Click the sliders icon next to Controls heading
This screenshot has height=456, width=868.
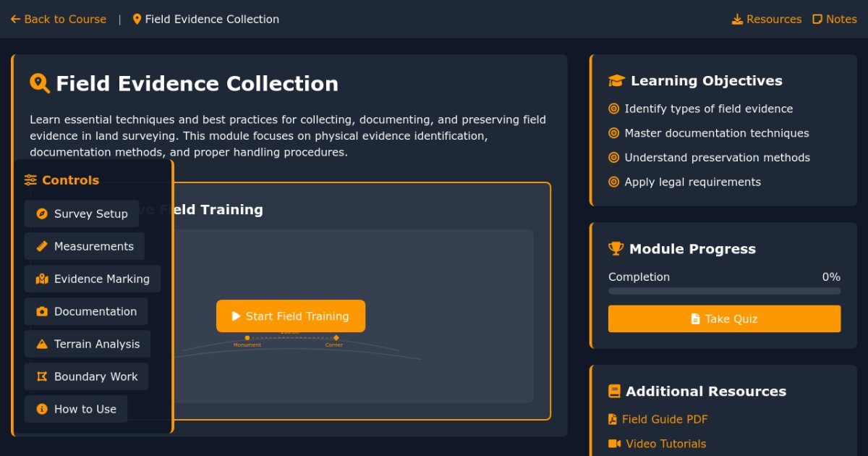click(30, 180)
